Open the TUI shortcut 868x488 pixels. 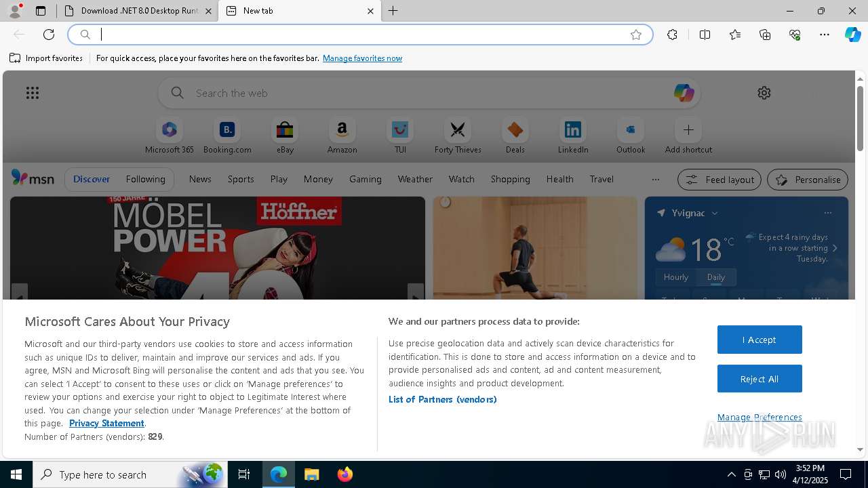[x=400, y=136]
